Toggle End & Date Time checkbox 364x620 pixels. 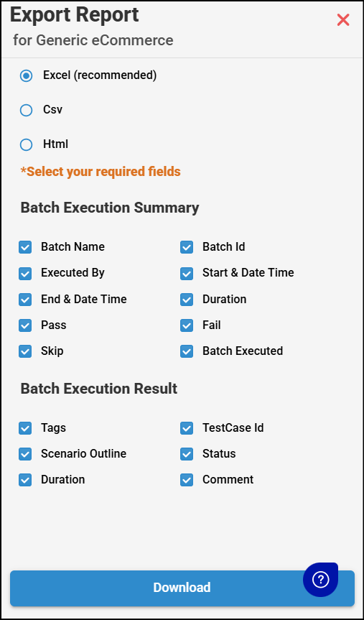(x=25, y=300)
